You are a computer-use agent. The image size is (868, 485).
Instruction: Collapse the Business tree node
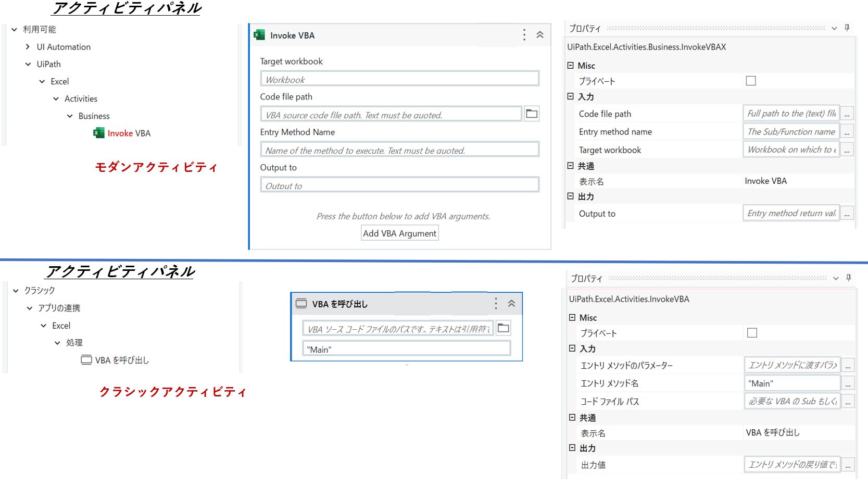tap(70, 116)
